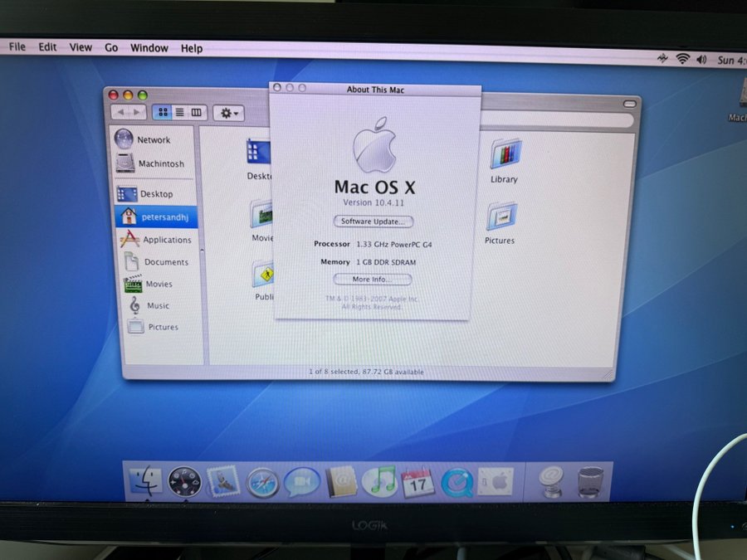Go back in Finder window

point(120,112)
